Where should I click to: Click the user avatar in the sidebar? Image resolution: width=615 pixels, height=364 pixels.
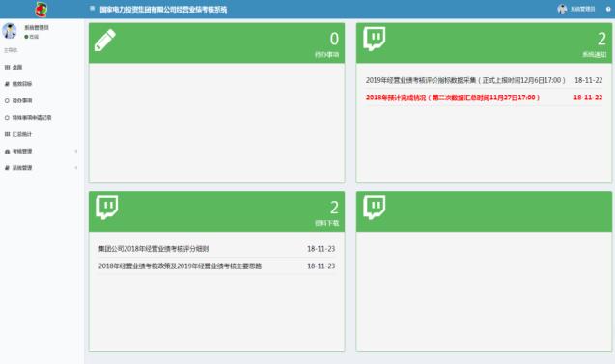[10, 31]
